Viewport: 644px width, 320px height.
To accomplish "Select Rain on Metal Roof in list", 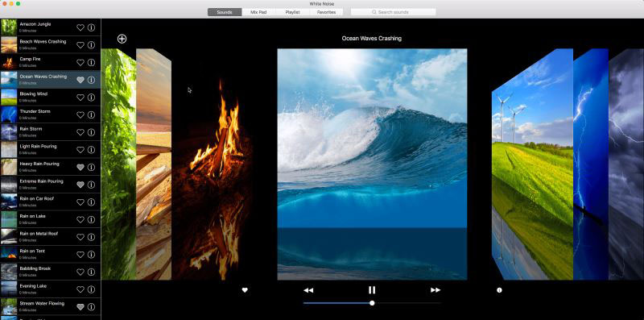I will pyautogui.click(x=50, y=237).
